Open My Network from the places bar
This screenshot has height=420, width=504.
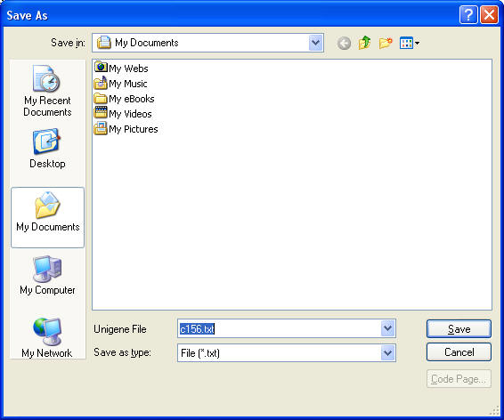point(47,338)
